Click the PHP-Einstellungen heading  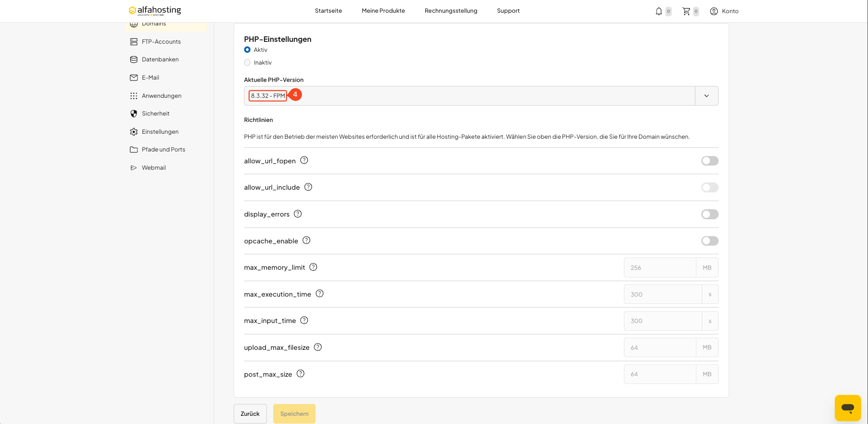[x=278, y=39]
